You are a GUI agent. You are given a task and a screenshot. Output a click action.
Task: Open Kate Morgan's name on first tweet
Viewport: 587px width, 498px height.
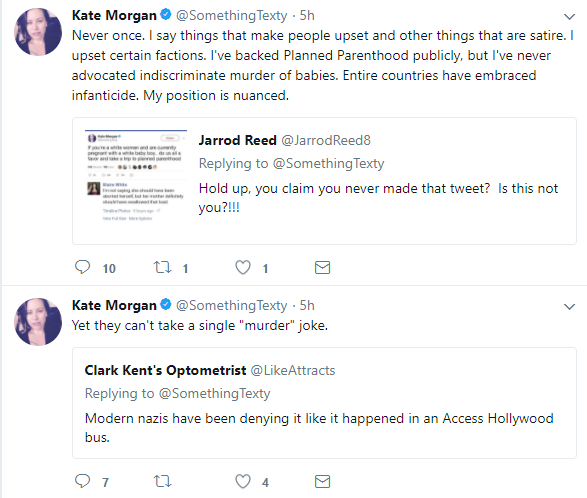(x=114, y=15)
